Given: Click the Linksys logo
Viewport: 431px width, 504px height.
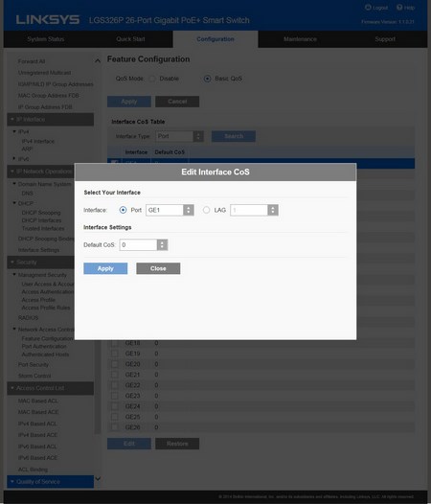Looking at the screenshot, I should click(x=48, y=19).
